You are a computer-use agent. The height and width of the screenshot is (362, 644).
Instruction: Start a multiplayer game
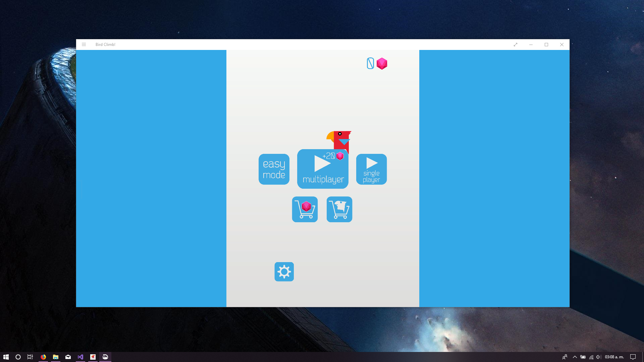323,169
